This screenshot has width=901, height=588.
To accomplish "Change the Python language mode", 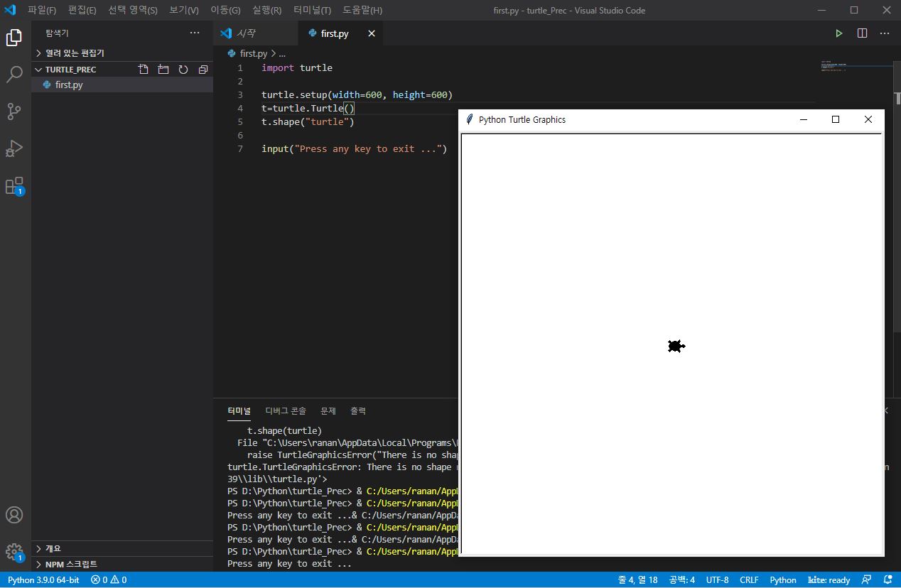I will click(783, 579).
